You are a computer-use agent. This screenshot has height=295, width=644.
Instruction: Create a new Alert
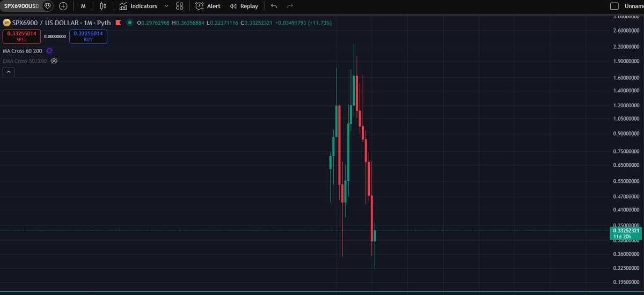[208, 6]
